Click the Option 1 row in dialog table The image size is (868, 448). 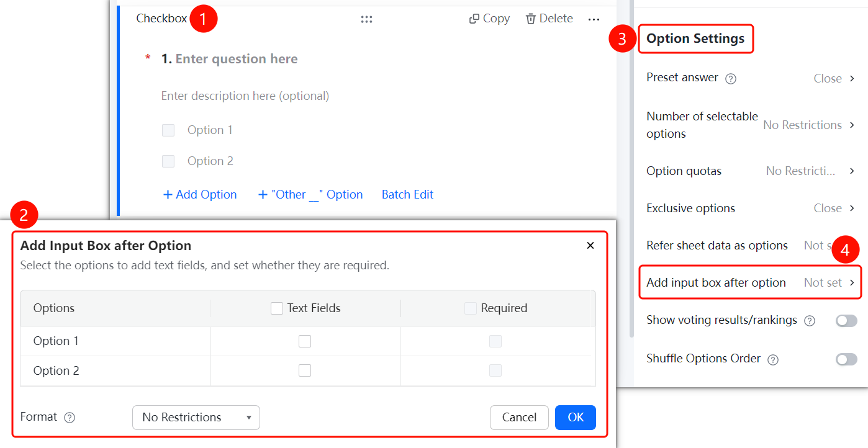click(308, 341)
